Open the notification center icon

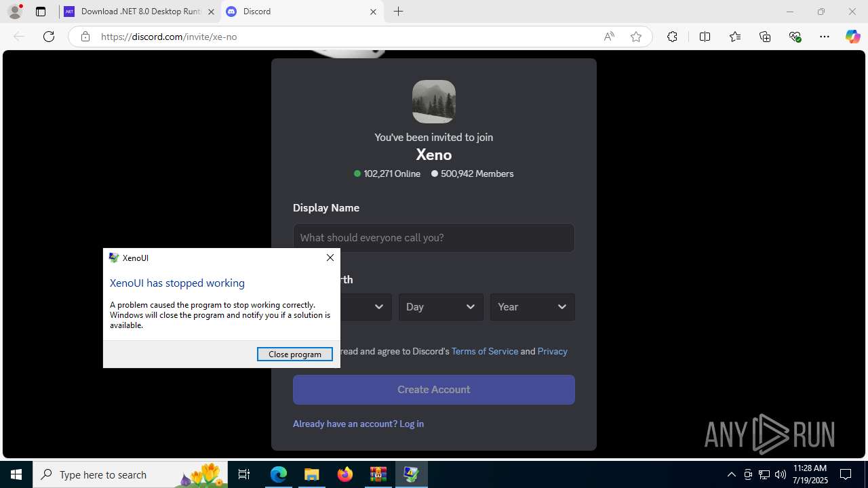click(846, 474)
